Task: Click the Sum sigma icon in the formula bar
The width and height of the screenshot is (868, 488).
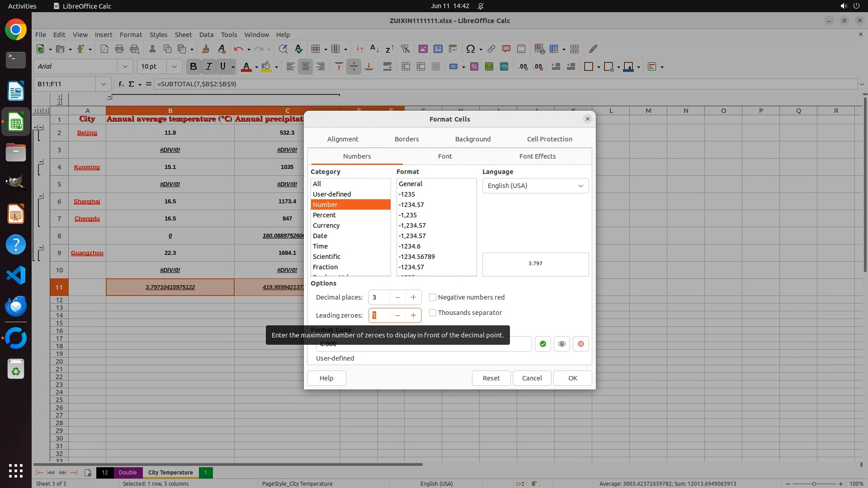Action: pyautogui.click(x=131, y=84)
